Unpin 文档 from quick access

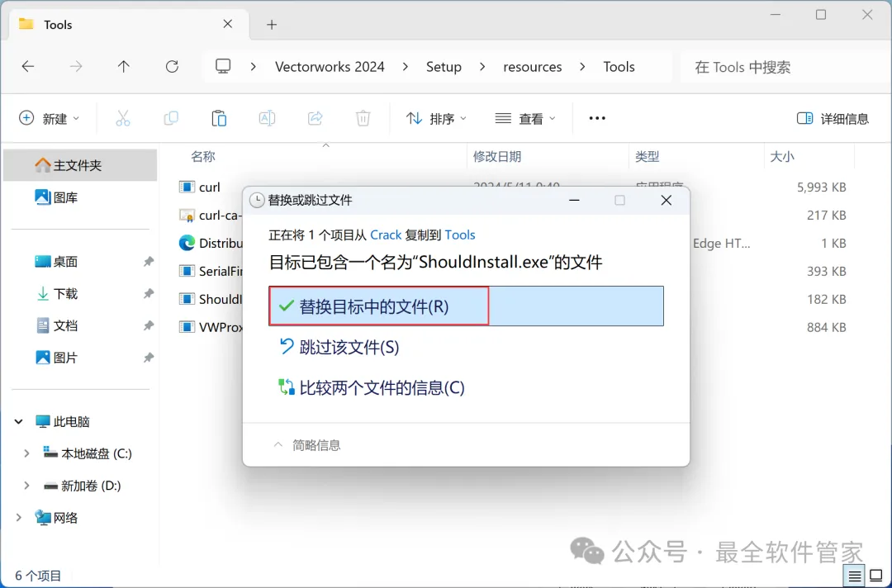click(149, 325)
